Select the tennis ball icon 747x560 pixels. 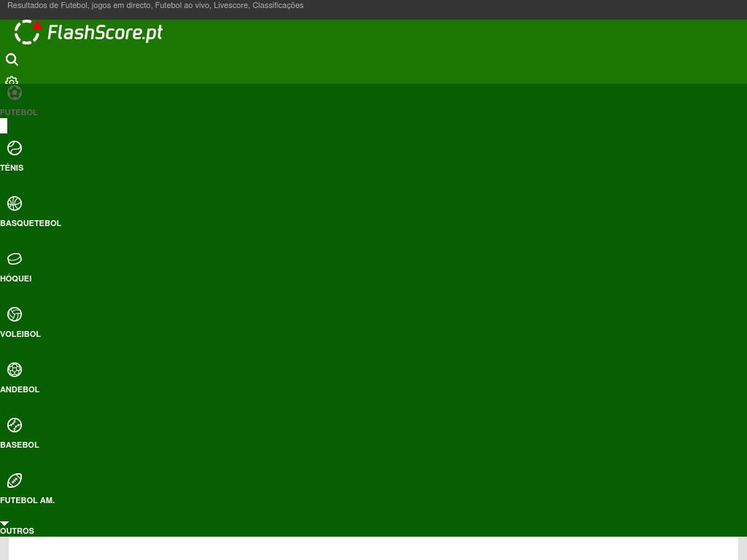pos(15,148)
